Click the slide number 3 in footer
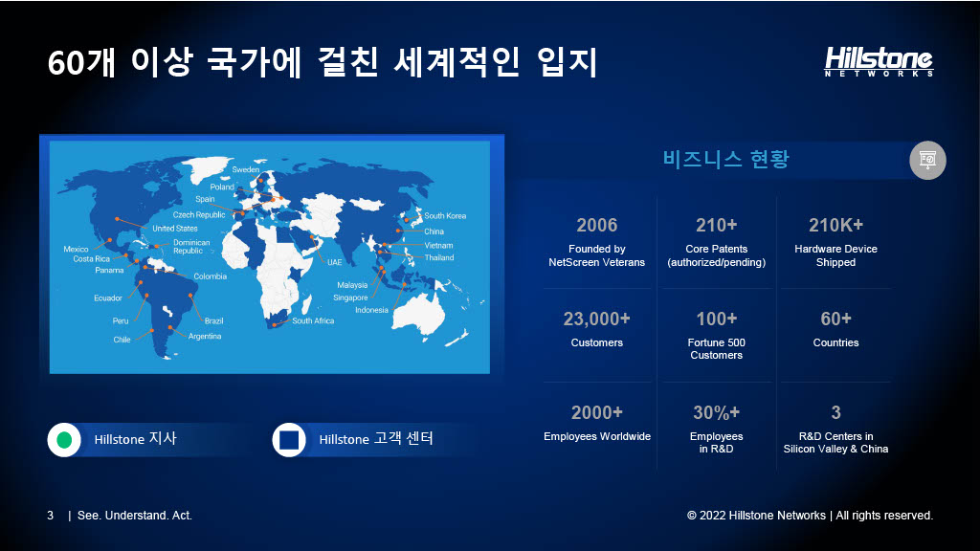This screenshot has height=551, width=980. coord(50,516)
